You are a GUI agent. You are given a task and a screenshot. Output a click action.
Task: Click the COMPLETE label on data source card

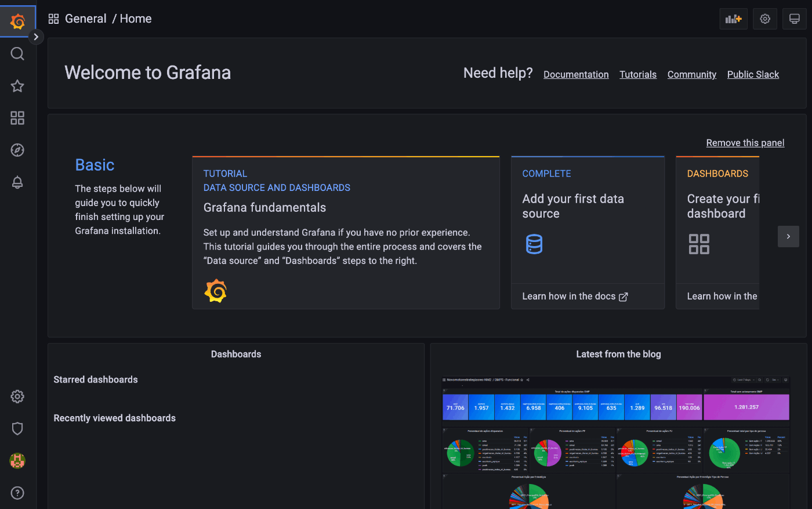(546, 174)
